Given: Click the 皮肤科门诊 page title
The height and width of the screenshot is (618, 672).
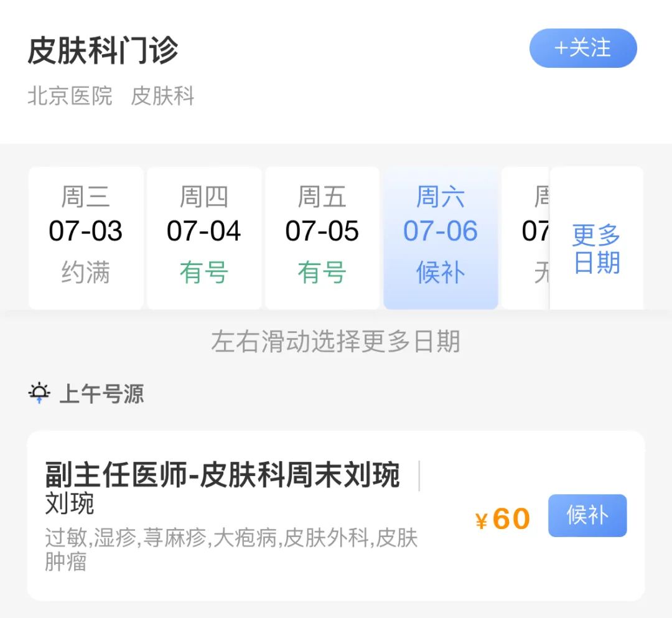Looking at the screenshot, I should [103, 50].
